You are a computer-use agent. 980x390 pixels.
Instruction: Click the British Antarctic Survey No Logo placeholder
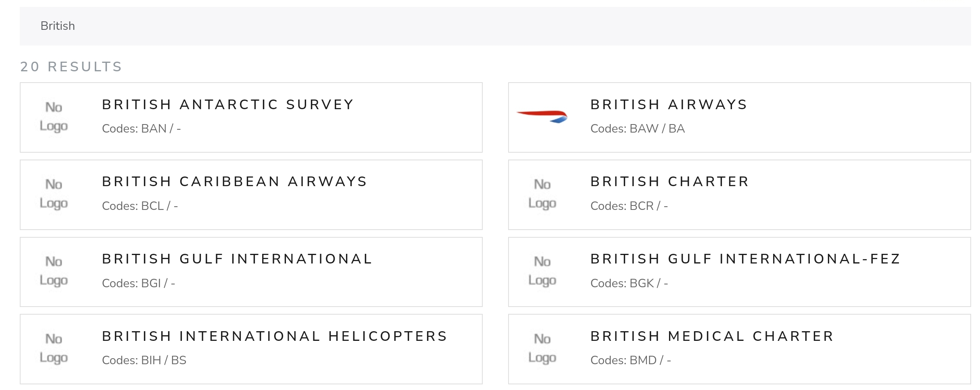click(54, 117)
